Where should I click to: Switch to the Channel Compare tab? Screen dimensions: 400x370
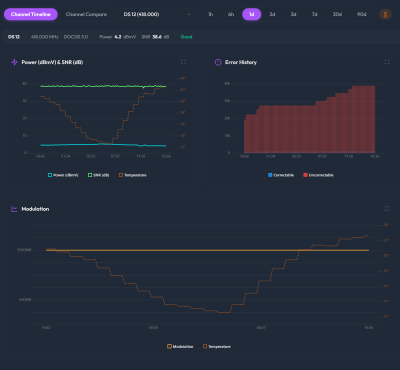coord(86,14)
